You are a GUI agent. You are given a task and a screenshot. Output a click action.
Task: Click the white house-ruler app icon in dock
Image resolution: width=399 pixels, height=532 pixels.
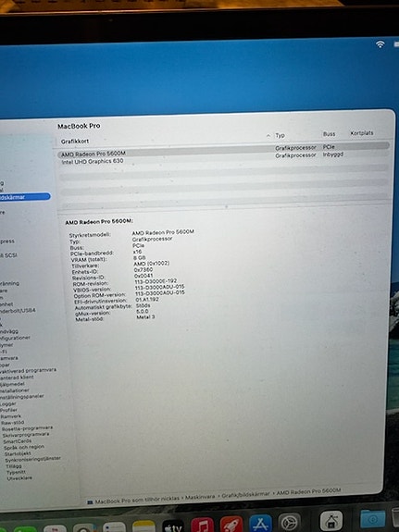click(331, 521)
